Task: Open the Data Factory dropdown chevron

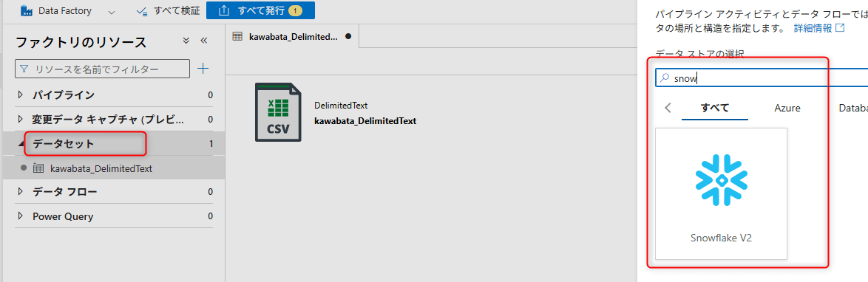Action: (x=112, y=12)
